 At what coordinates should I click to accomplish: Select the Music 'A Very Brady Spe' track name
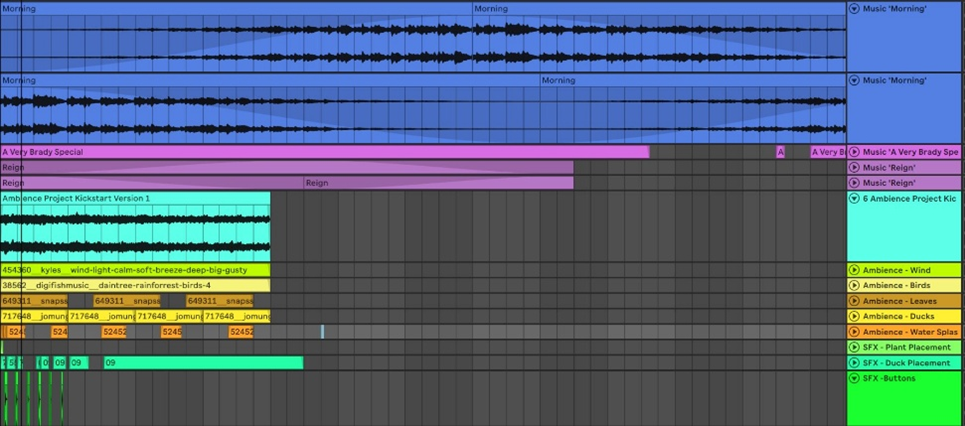click(911, 152)
